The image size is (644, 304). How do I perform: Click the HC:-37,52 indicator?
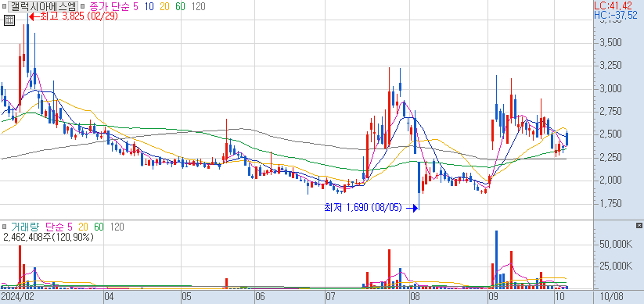coord(616,15)
